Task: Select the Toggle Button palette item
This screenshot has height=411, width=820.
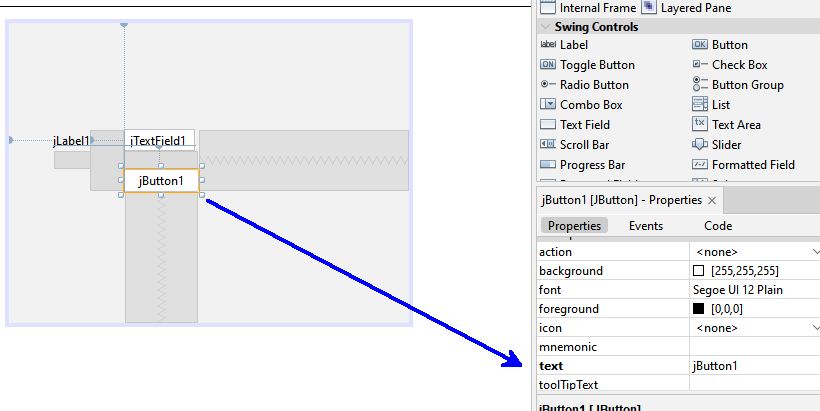Action: tap(596, 65)
